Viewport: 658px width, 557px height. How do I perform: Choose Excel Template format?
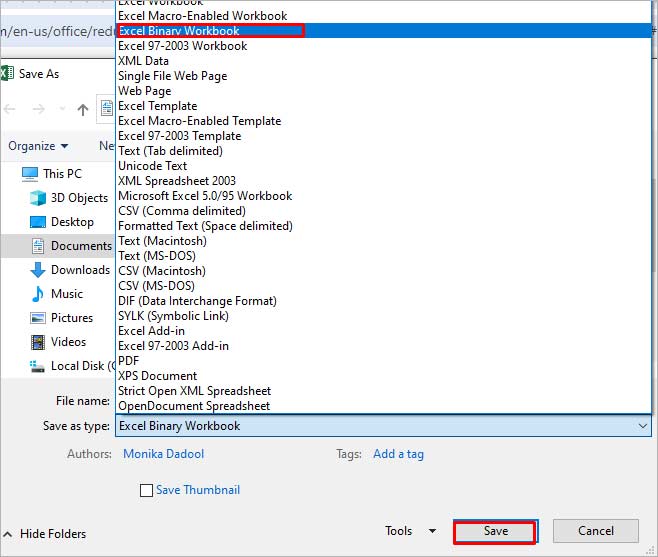click(x=384, y=106)
